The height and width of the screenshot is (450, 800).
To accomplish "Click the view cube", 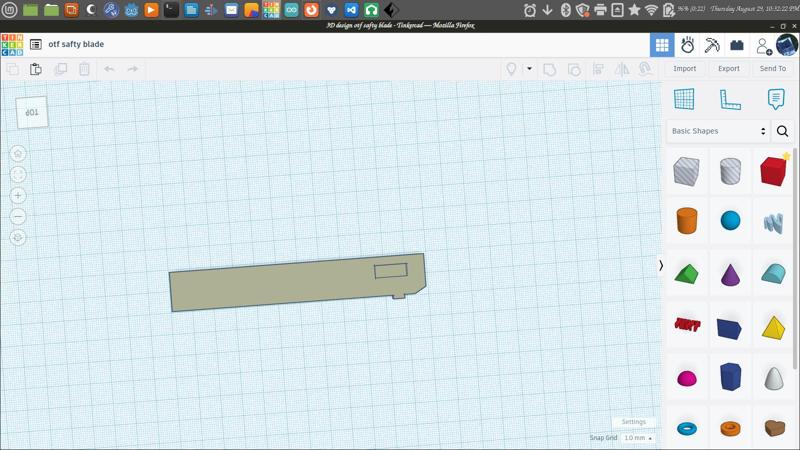I will [x=32, y=112].
